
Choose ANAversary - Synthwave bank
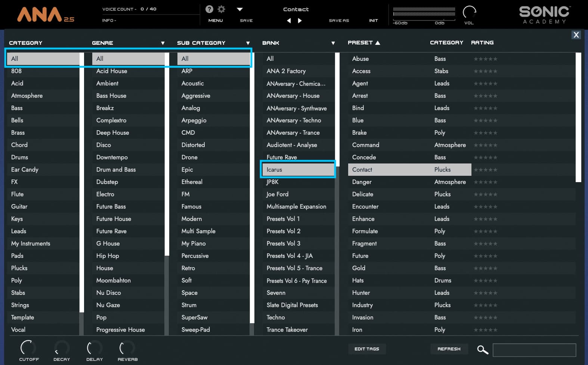[x=298, y=108]
